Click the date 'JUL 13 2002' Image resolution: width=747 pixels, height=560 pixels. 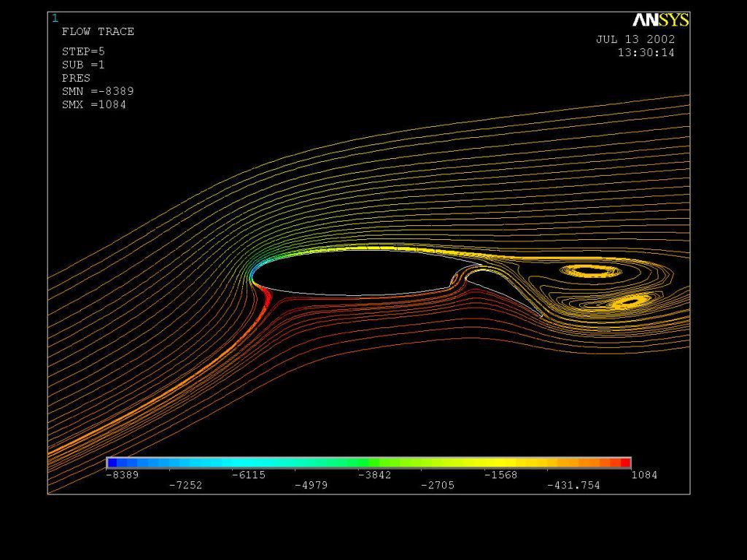pos(635,39)
